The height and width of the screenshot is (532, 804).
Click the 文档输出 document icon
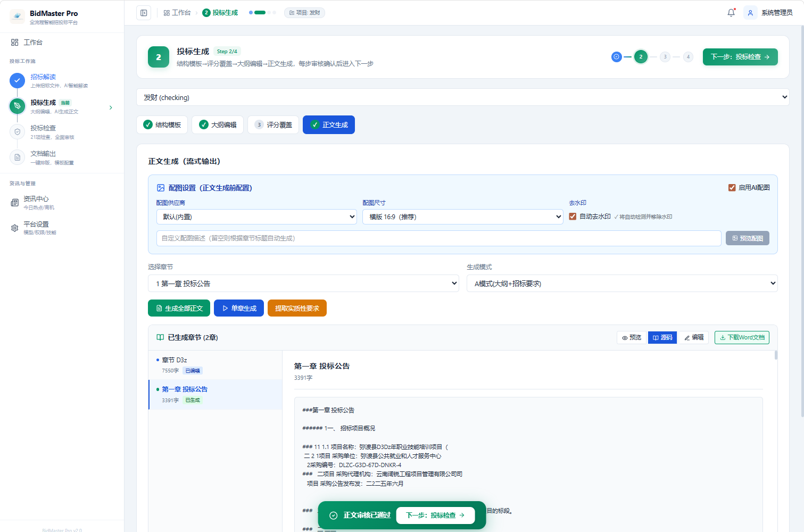coord(17,157)
